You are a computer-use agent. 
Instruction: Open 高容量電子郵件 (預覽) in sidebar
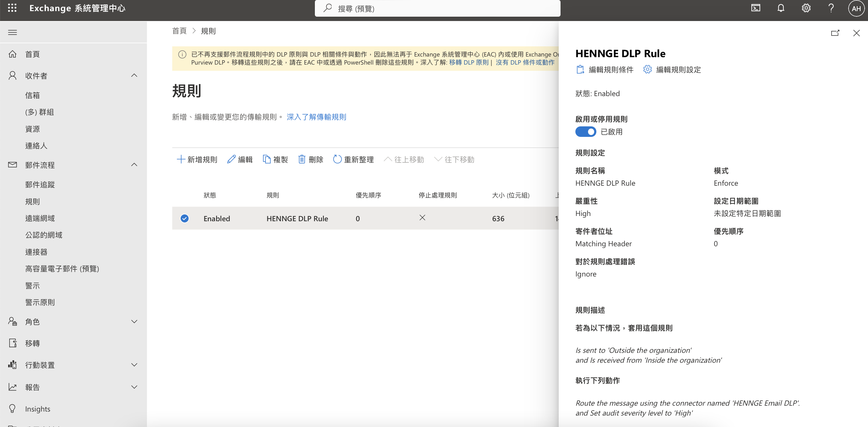(62, 268)
